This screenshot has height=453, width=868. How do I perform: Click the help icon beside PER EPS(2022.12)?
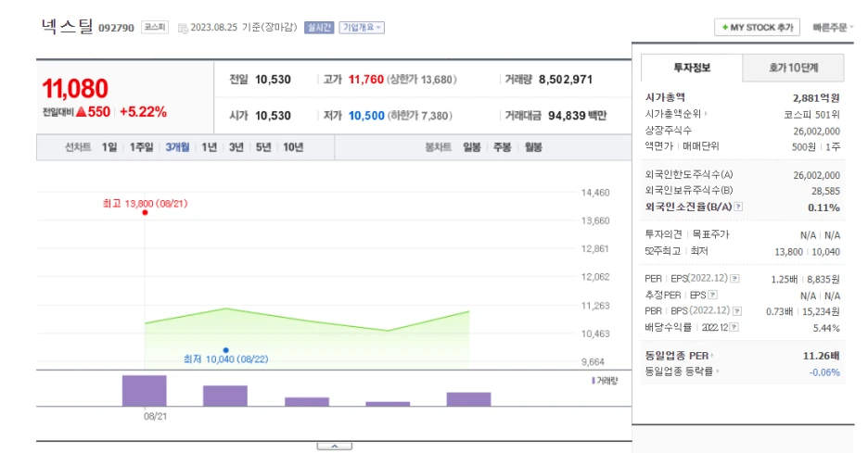tap(734, 278)
